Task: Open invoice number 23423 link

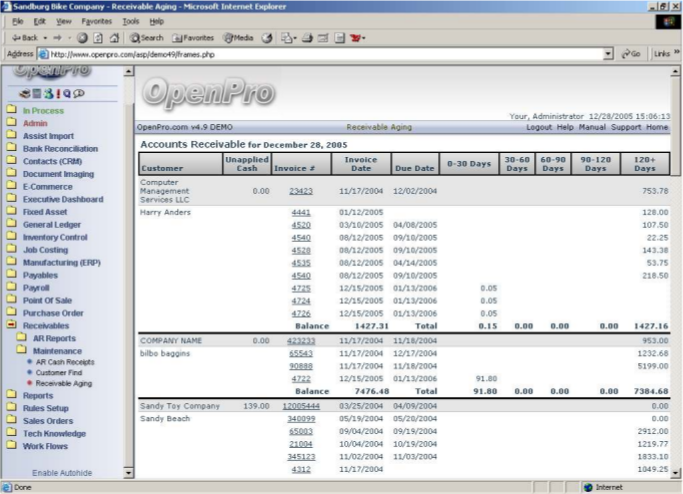Action: click(301, 190)
